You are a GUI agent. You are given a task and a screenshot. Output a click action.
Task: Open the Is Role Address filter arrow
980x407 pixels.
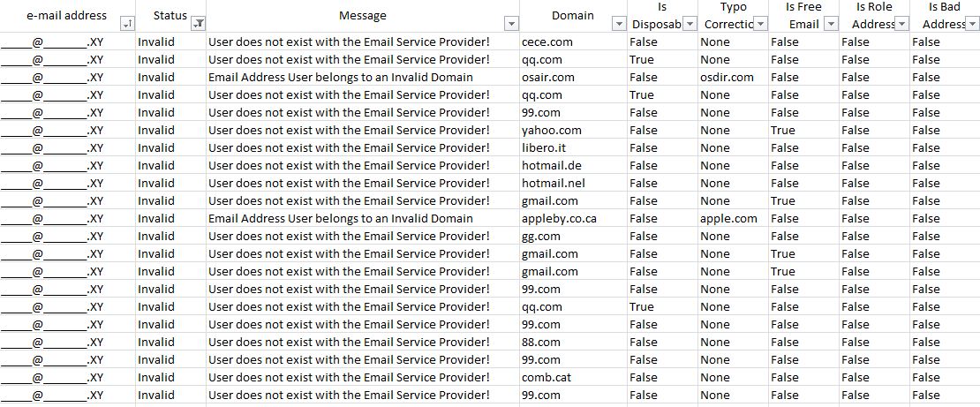click(902, 24)
